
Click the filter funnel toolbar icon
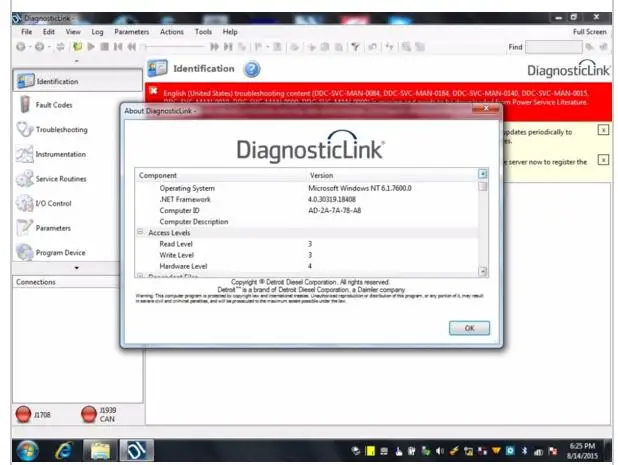pyautogui.click(x=356, y=47)
